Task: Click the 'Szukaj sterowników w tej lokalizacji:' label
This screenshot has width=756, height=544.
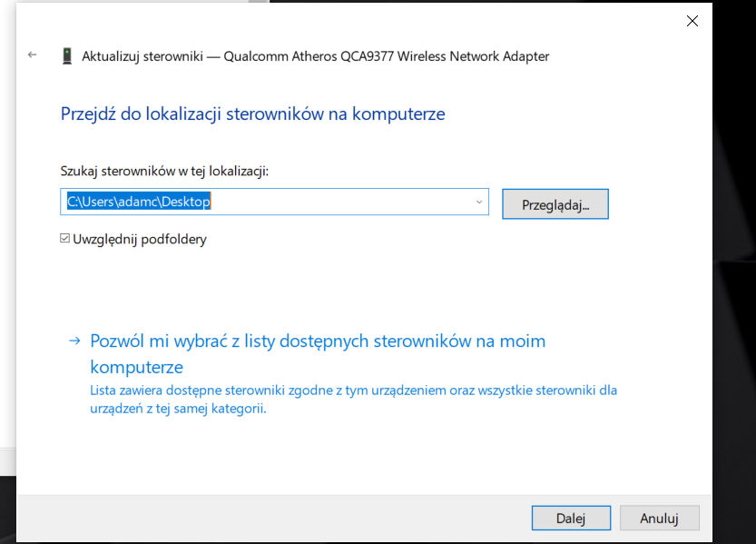Action: 164,171
